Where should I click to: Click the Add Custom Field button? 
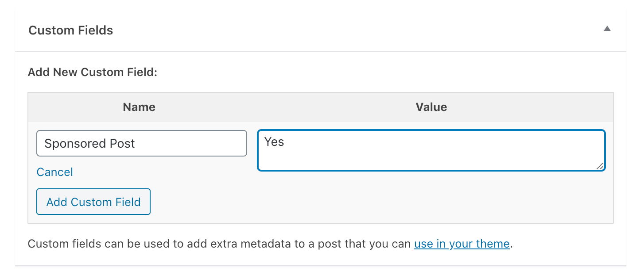pos(93,202)
